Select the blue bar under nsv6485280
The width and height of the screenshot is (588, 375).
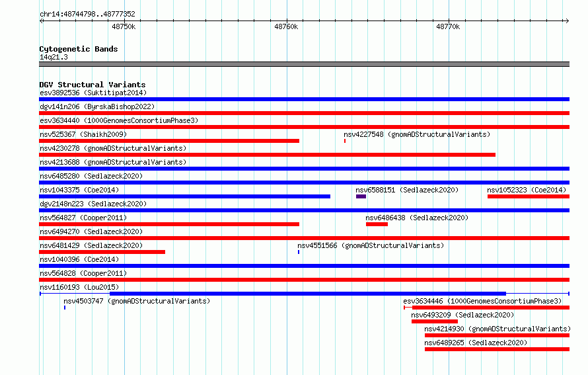[304, 183]
